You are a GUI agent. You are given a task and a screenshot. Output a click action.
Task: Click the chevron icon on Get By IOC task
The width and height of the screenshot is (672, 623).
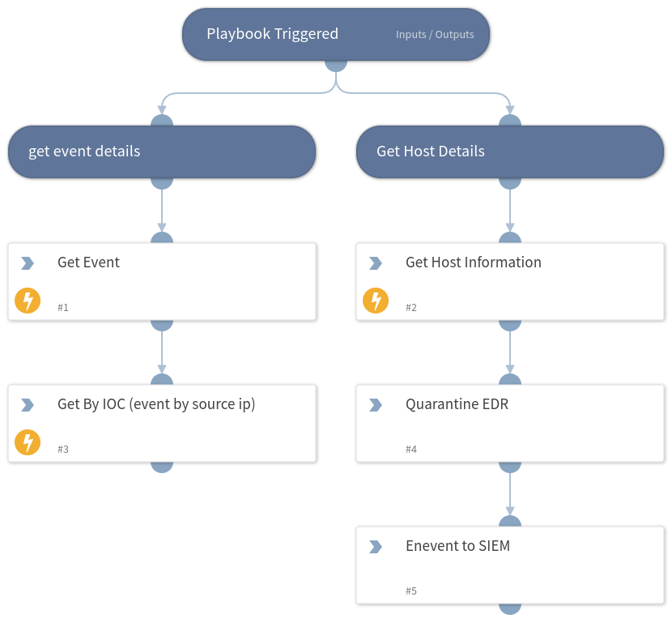tap(28, 405)
